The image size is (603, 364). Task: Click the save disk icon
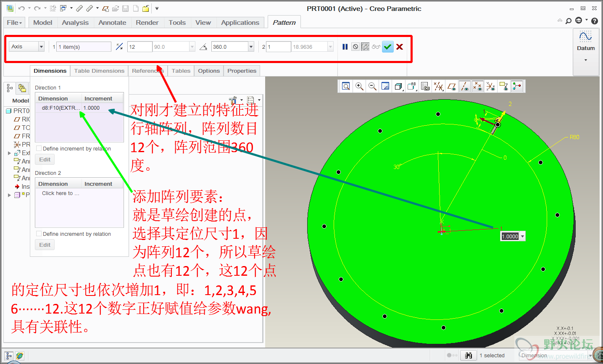click(x=126, y=8)
